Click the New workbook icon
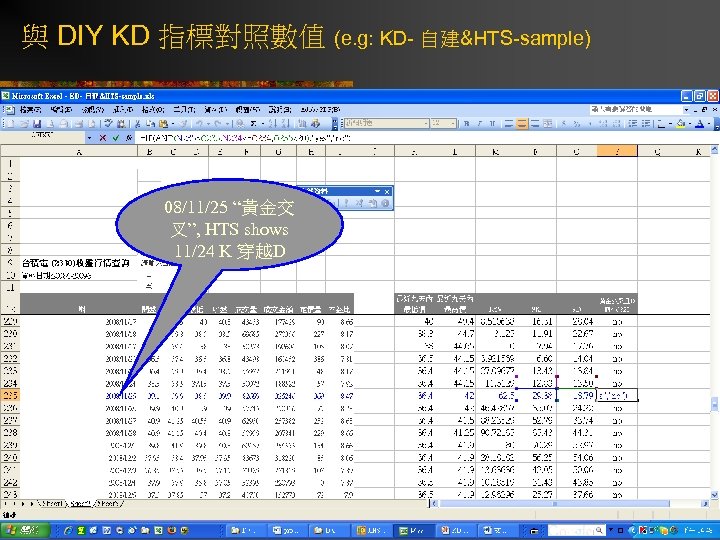Screen dimensions: 720x540 click(11, 124)
